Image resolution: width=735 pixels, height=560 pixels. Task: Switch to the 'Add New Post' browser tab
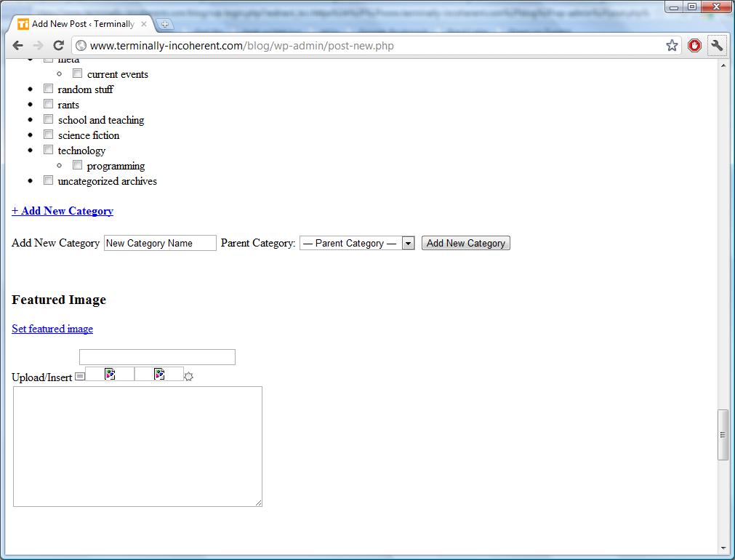81,24
